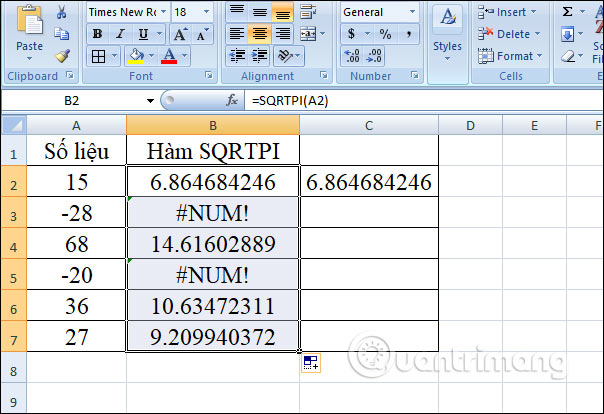Click Decrease Indent icon
Image resolution: width=604 pixels, height=414 pixels.
[x=237, y=56]
